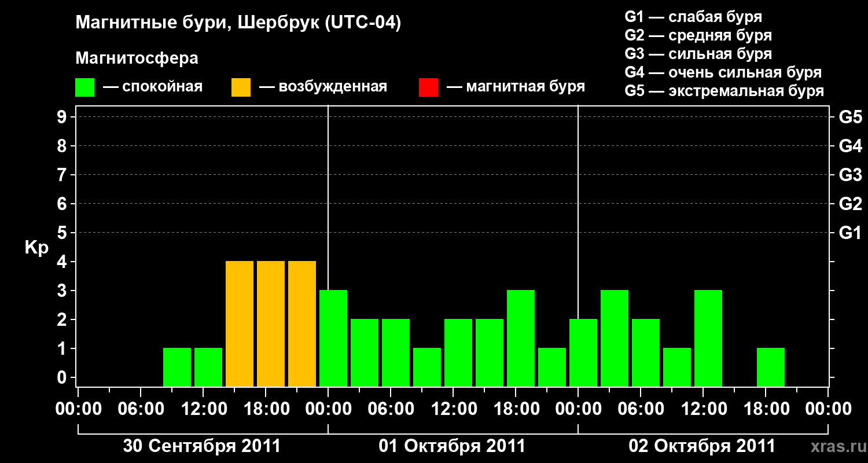The image size is (868, 463).
Task: Click the green 'спокойная' legend swatch
Action: (x=84, y=87)
